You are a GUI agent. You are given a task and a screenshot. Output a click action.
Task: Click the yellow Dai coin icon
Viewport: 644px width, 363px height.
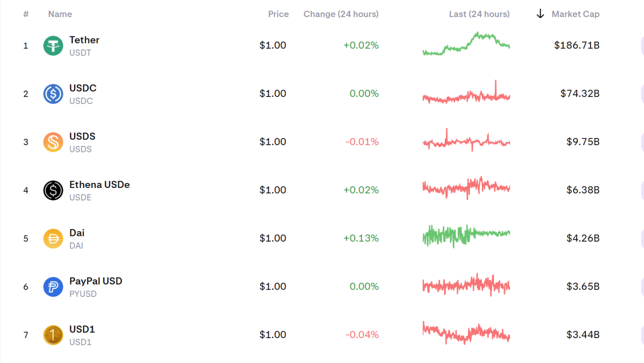tap(53, 239)
